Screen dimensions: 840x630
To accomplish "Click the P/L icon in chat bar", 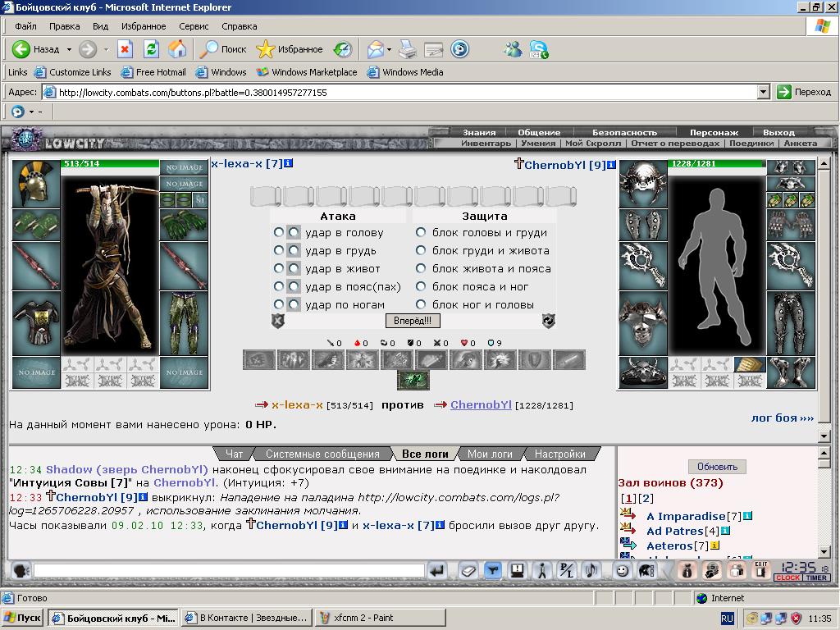I will (566, 571).
